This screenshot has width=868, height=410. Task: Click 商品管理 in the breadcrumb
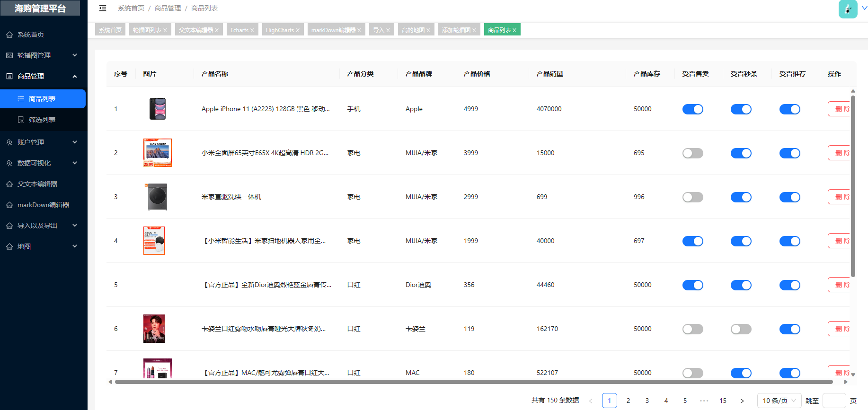(x=168, y=8)
